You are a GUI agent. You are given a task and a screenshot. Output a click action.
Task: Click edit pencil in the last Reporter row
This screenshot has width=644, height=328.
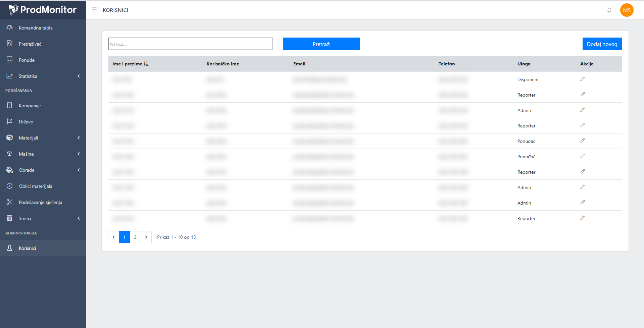[x=582, y=218]
